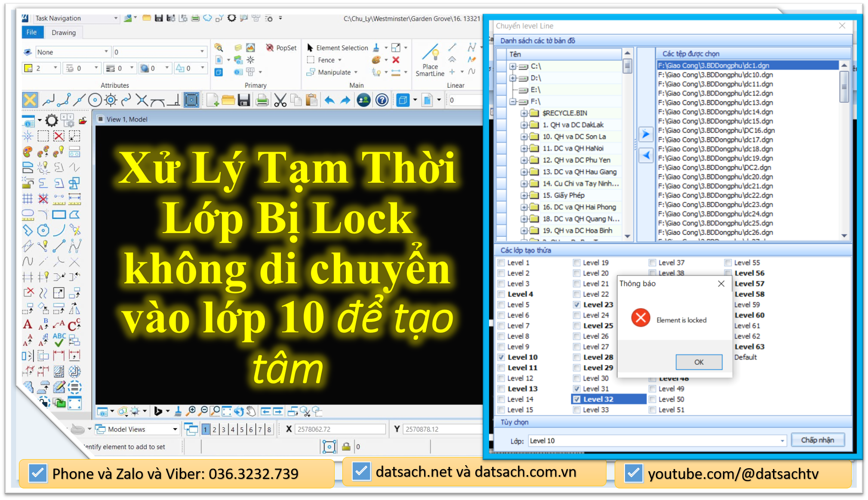Click the Rotate View icon

[240, 411]
